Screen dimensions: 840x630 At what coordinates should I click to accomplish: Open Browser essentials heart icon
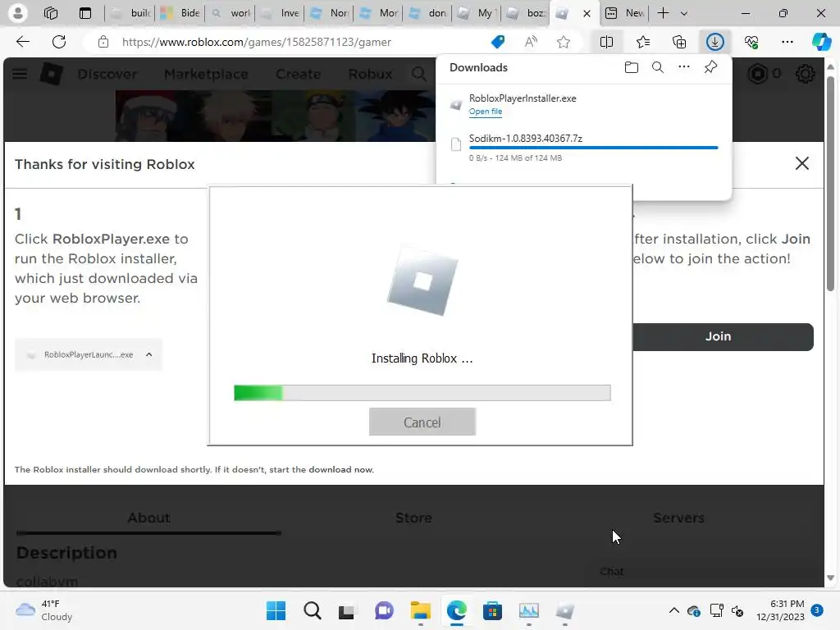pyautogui.click(x=751, y=42)
